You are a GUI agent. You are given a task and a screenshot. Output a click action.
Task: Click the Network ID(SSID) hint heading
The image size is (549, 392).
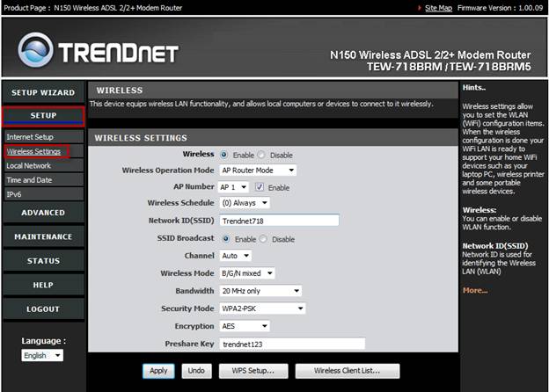[x=495, y=246]
